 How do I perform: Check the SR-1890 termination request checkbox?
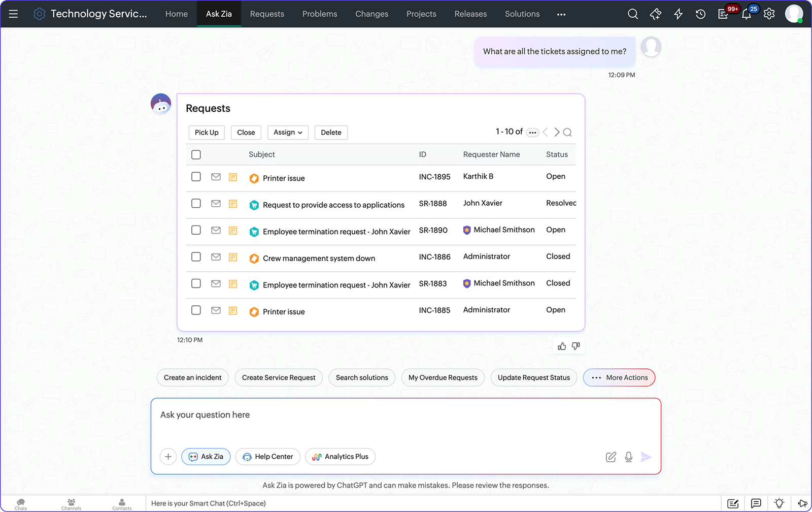point(196,230)
